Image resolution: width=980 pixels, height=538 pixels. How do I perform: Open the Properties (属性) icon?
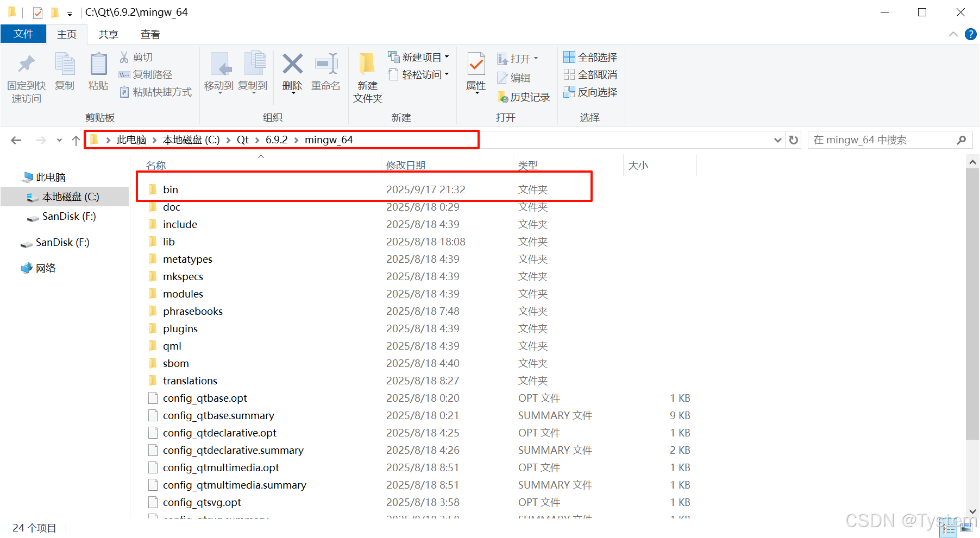click(476, 65)
